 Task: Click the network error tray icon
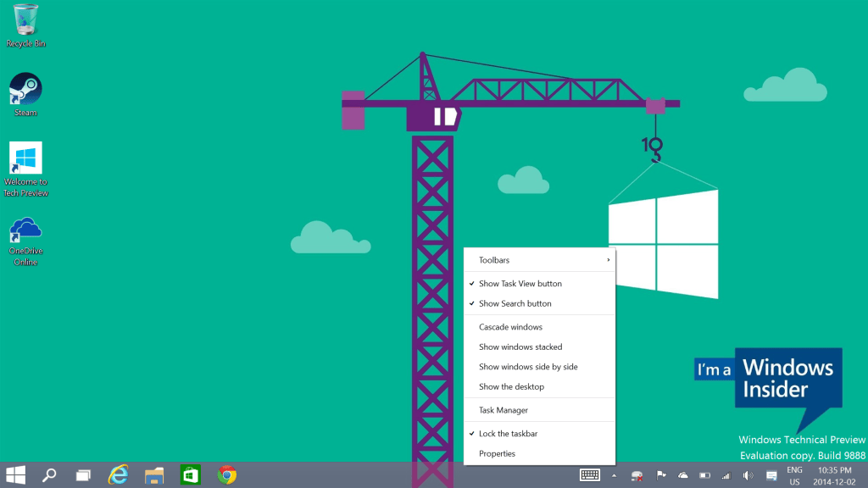click(637, 475)
